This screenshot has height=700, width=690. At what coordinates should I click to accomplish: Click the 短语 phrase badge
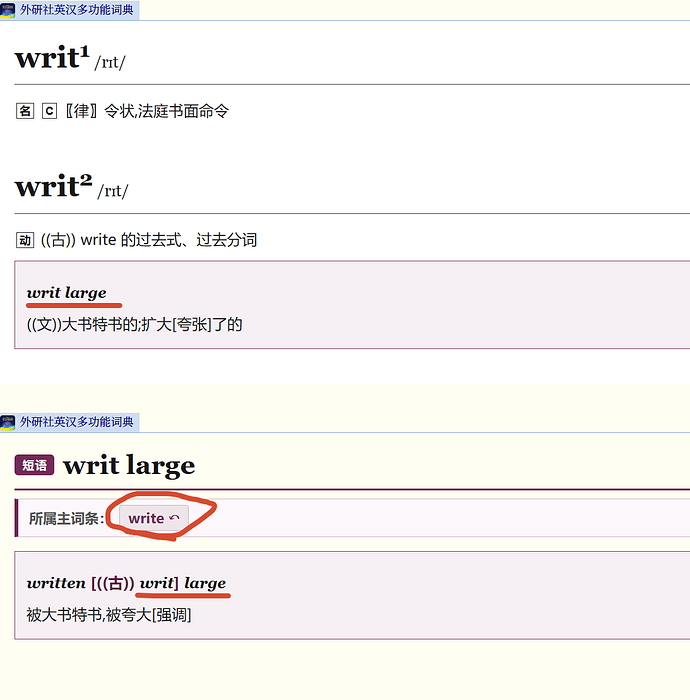click(x=34, y=465)
